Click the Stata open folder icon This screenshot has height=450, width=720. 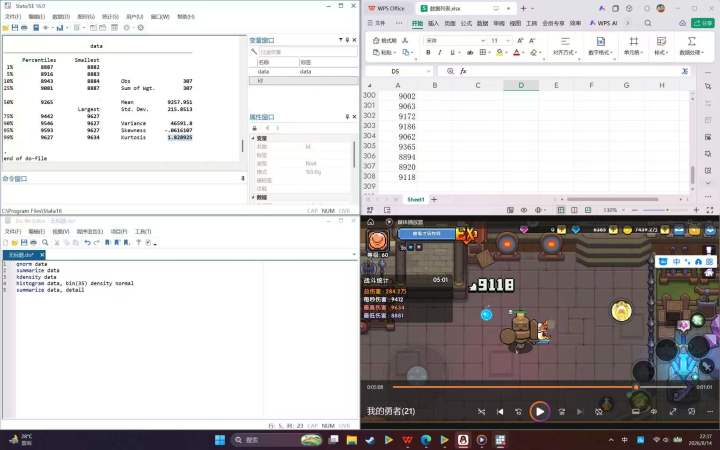pos(6,28)
